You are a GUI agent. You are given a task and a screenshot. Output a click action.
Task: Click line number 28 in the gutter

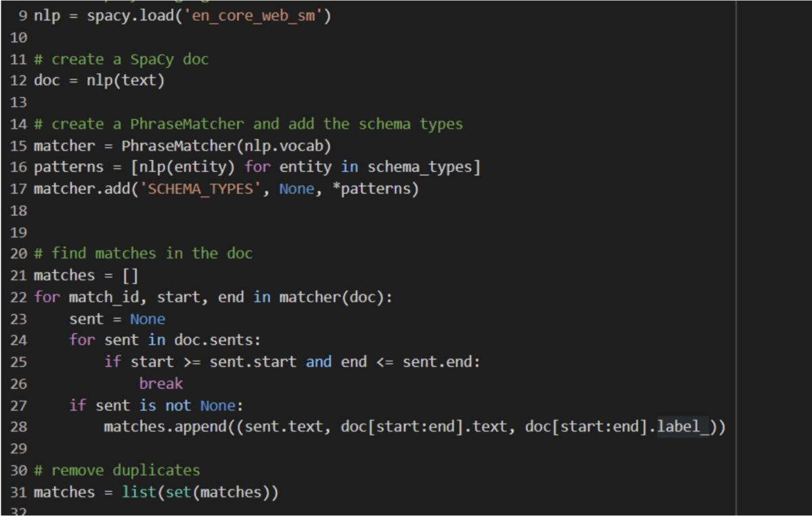coord(18,427)
